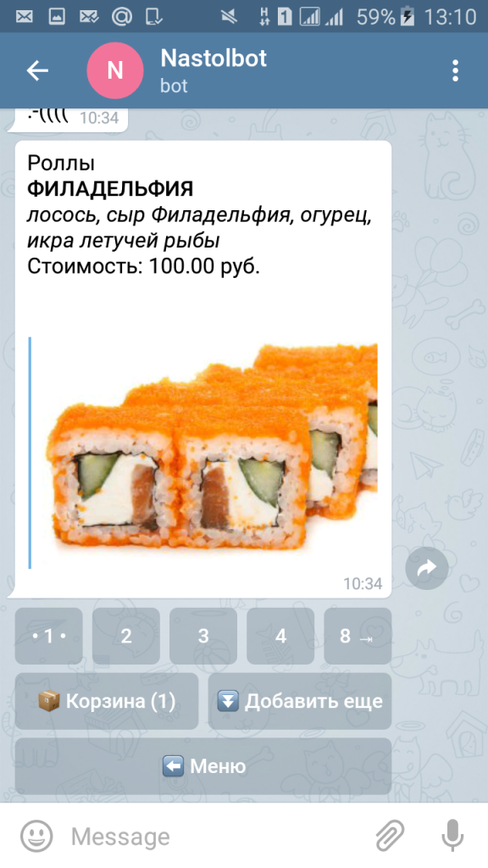Select page 1 button
The width and height of the screenshot is (488, 868).
[x=48, y=636]
